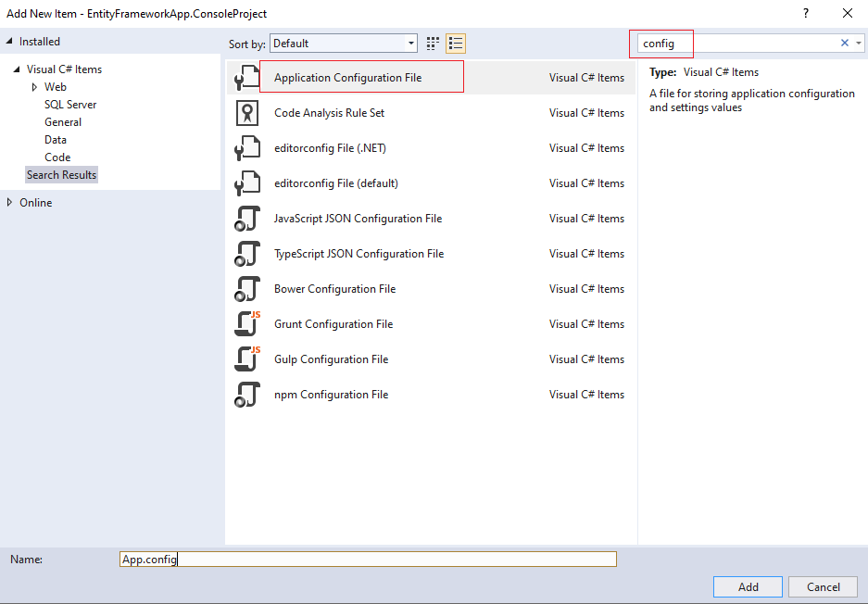
Task: Open the search history dropdown arrow
Action: (859, 43)
